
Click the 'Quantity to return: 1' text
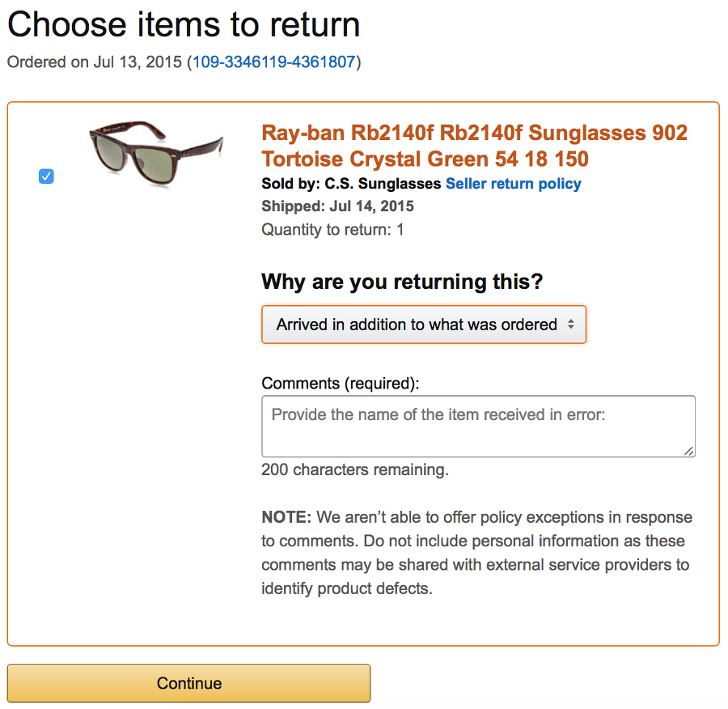pyautogui.click(x=332, y=230)
